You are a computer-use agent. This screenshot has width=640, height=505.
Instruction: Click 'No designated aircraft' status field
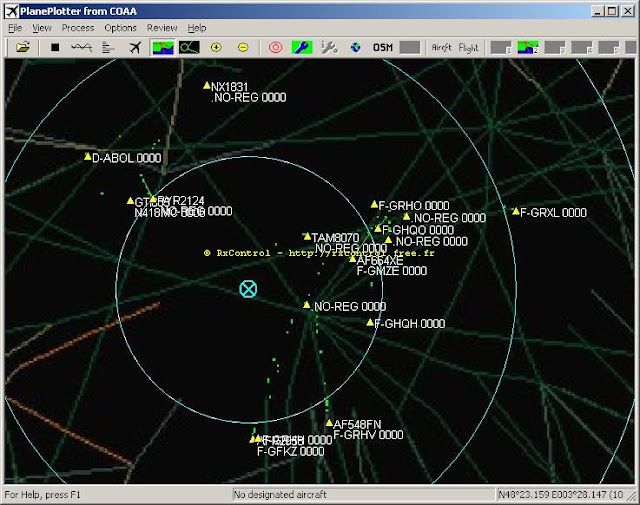[x=363, y=495]
